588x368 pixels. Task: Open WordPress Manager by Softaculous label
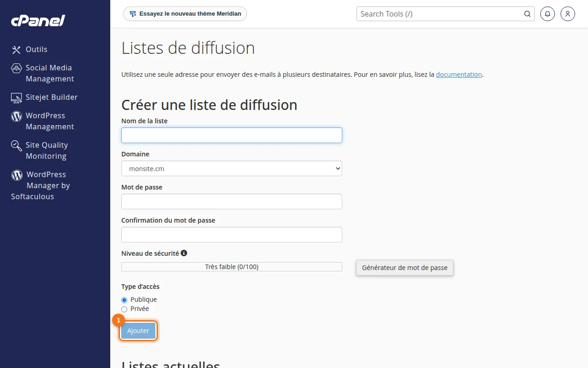(40, 185)
